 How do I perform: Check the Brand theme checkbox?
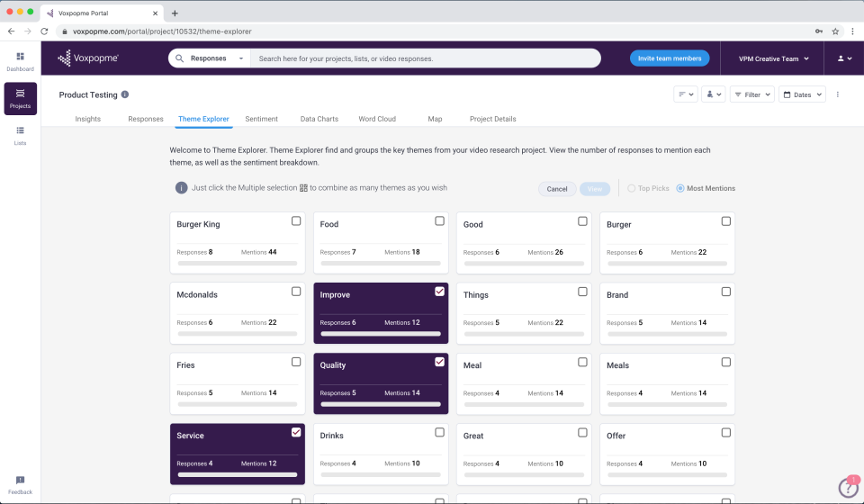[x=725, y=292]
